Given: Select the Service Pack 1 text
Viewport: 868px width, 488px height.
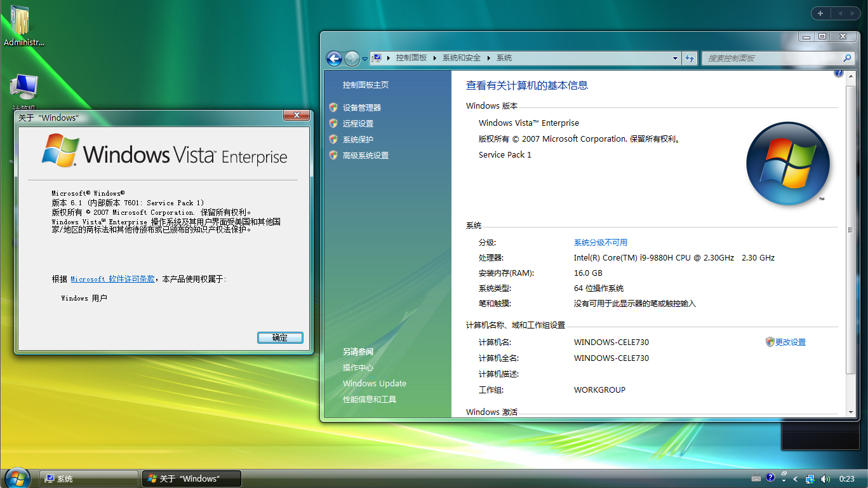Looking at the screenshot, I should (x=505, y=155).
